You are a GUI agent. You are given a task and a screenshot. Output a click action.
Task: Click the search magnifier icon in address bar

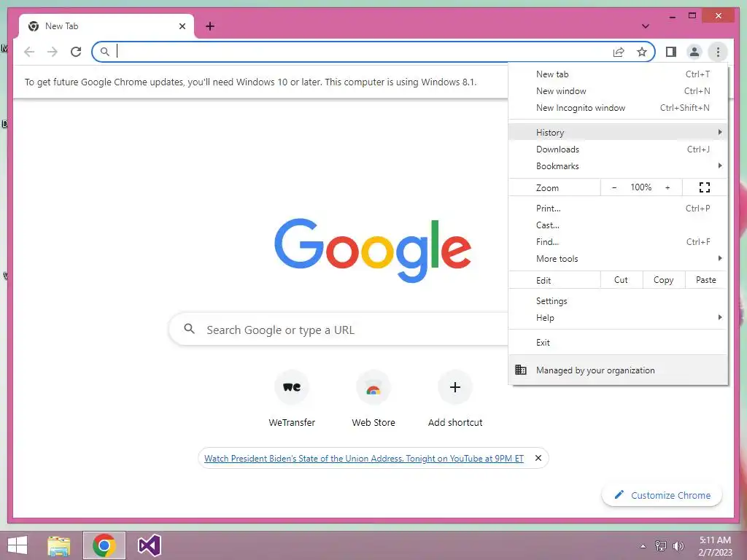click(105, 52)
